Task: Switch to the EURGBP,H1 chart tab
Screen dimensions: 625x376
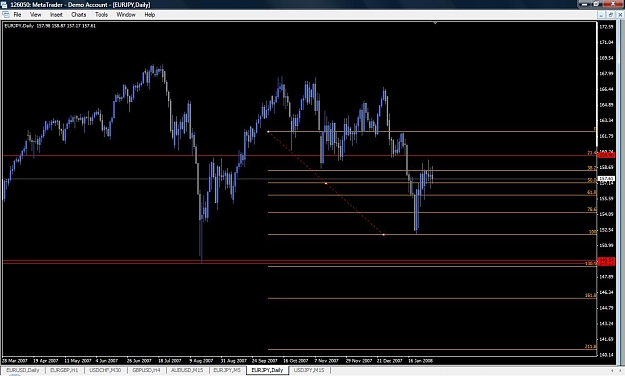Action: [x=64, y=370]
